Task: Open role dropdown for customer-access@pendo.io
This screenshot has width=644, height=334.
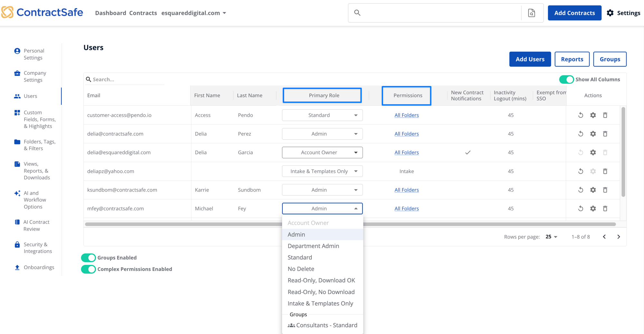Action: [x=322, y=115]
